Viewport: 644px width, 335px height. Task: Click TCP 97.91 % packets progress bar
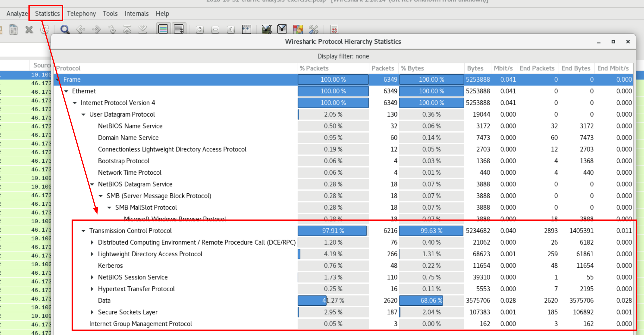333,231
